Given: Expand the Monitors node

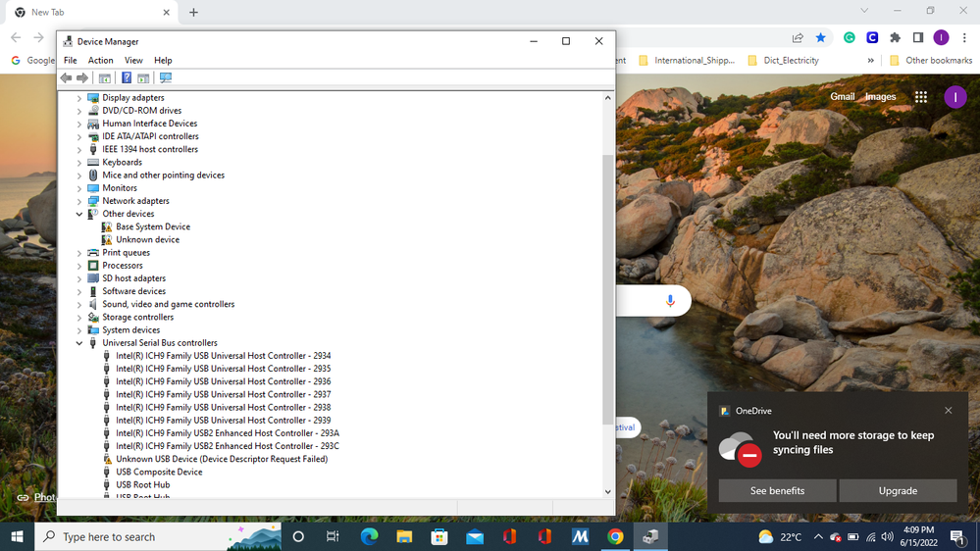Looking at the screenshot, I should pyautogui.click(x=78, y=188).
